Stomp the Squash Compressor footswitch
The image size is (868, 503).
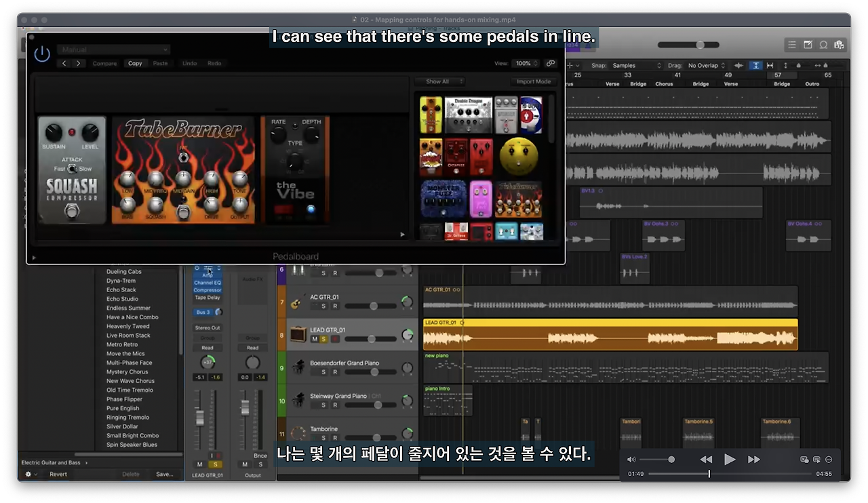point(71,211)
